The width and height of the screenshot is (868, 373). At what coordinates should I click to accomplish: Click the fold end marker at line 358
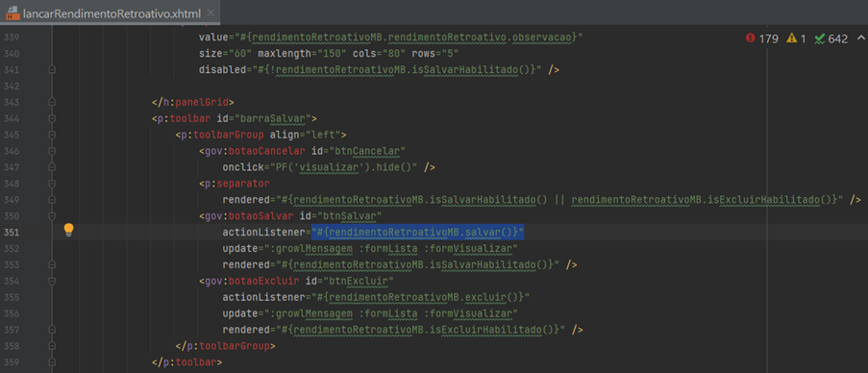(x=52, y=346)
